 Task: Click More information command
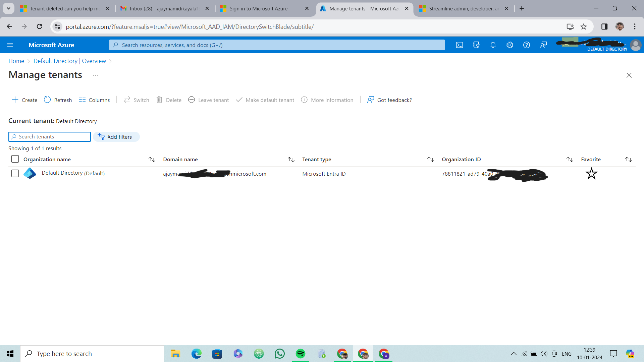[327, 100]
